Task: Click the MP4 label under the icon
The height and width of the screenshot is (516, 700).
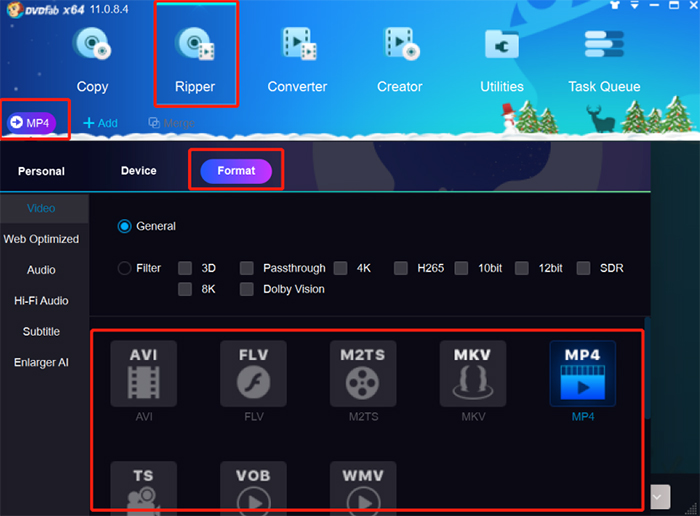Action: coord(583,417)
